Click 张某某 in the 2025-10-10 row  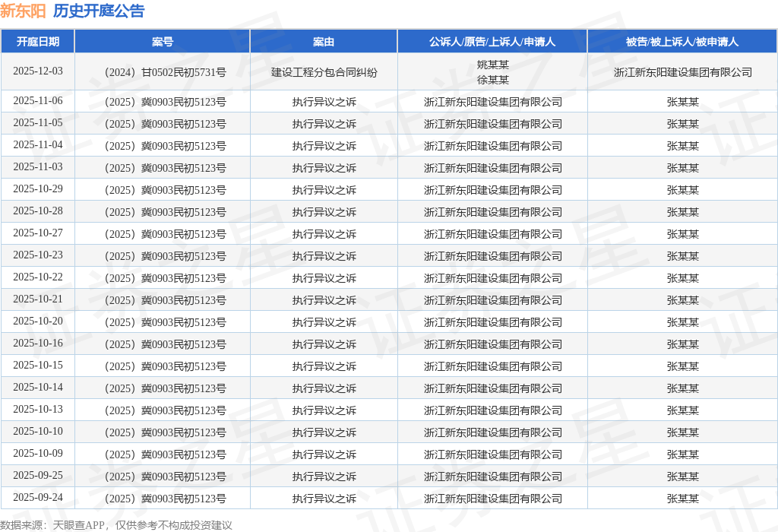click(x=683, y=432)
